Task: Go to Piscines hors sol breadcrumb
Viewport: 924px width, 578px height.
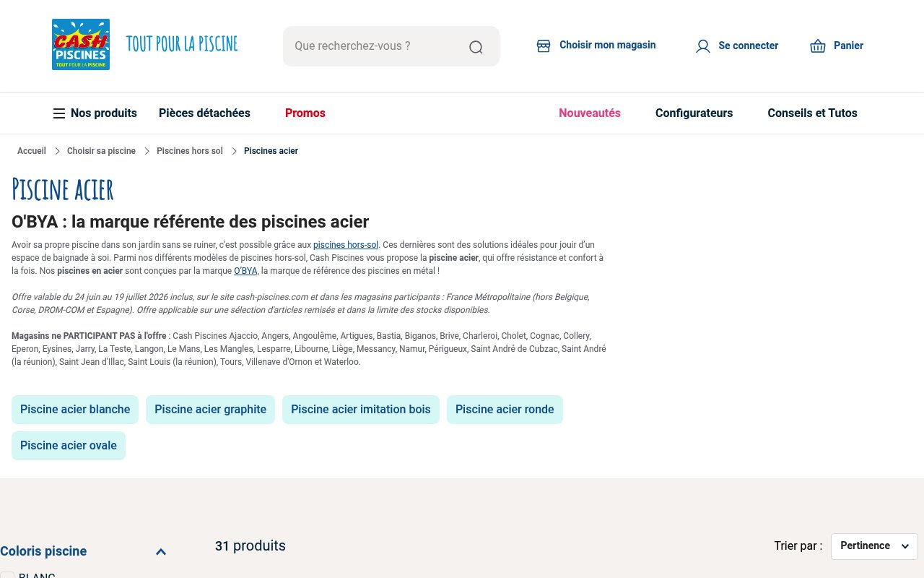Action: click(190, 151)
